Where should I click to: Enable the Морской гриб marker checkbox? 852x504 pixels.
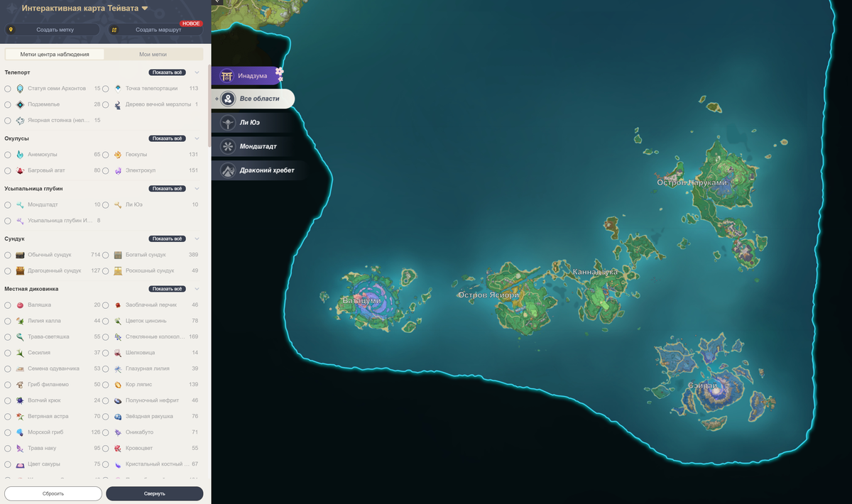(x=8, y=432)
